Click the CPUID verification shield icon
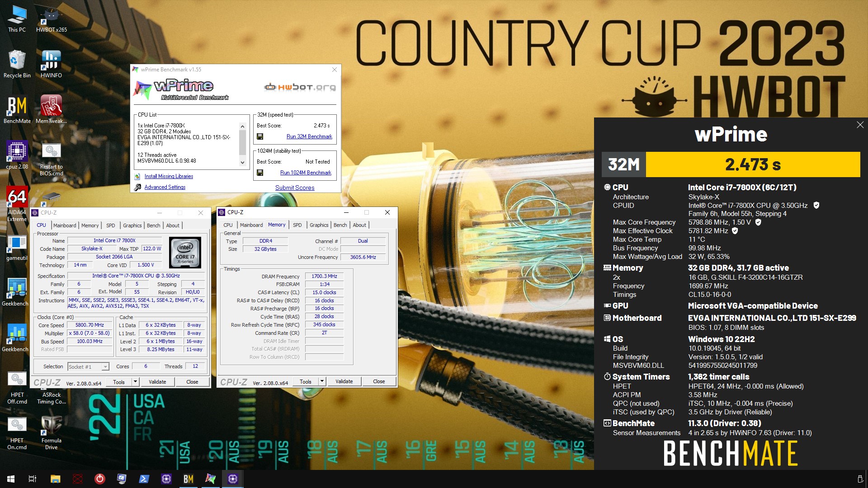The image size is (868, 488). pyautogui.click(x=816, y=205)
